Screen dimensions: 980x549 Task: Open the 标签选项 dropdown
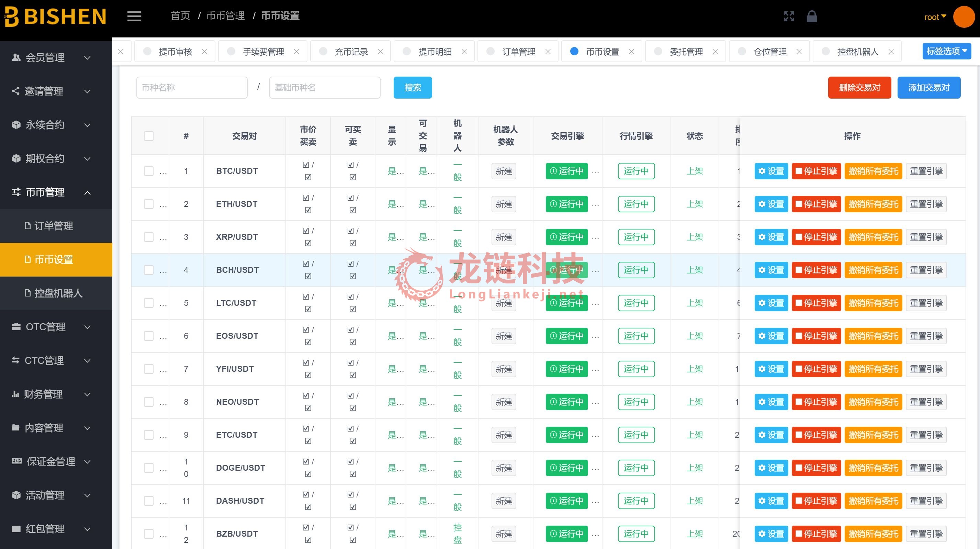point(947,52)
